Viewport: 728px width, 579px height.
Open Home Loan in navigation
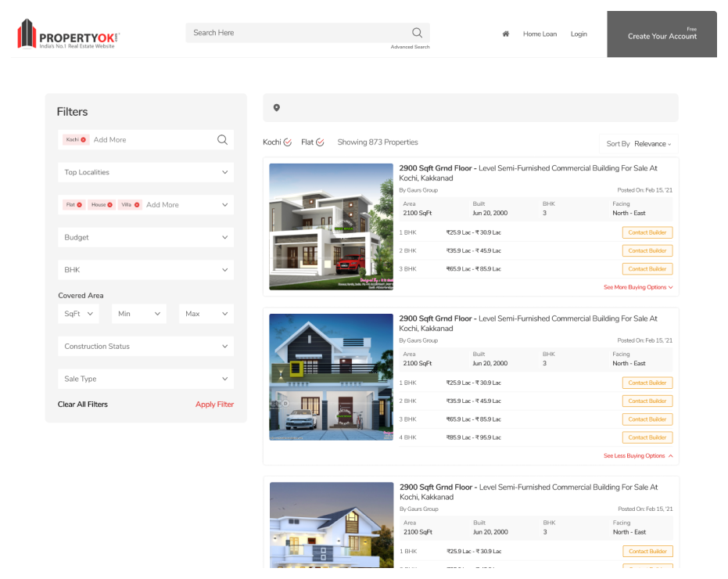click(x=540, y=34)
